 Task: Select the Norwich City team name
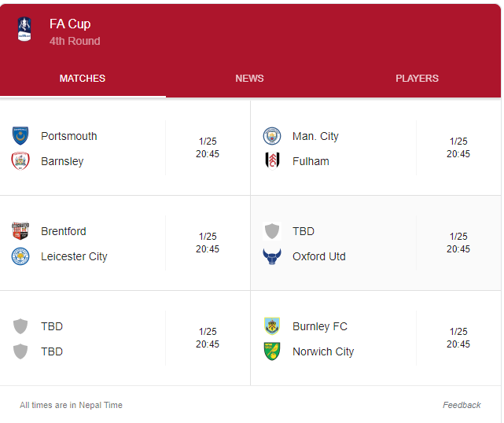[323, 351]
